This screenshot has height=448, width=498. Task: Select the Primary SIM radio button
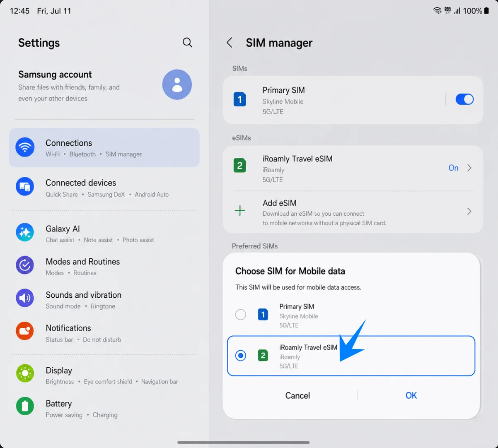click(241, 315)
